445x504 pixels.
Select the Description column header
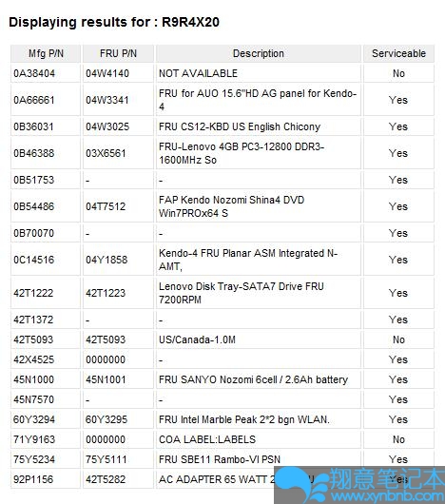click(x=259, y=53)
